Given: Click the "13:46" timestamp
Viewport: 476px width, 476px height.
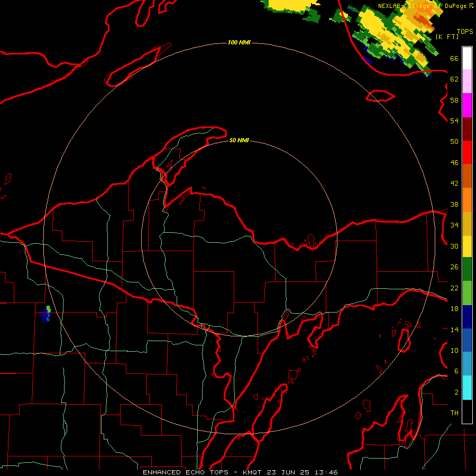Looking at the screenshot, I should click(326, 472).
